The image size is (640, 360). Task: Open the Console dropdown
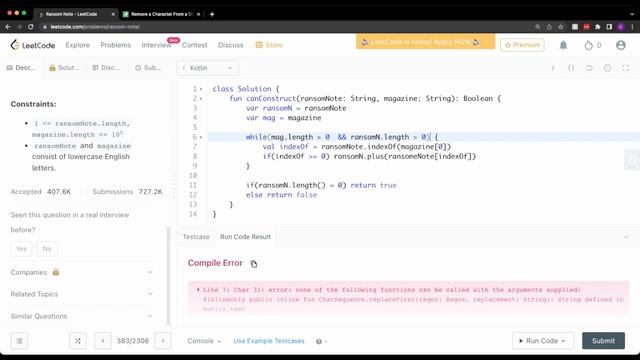pos(204,341)
